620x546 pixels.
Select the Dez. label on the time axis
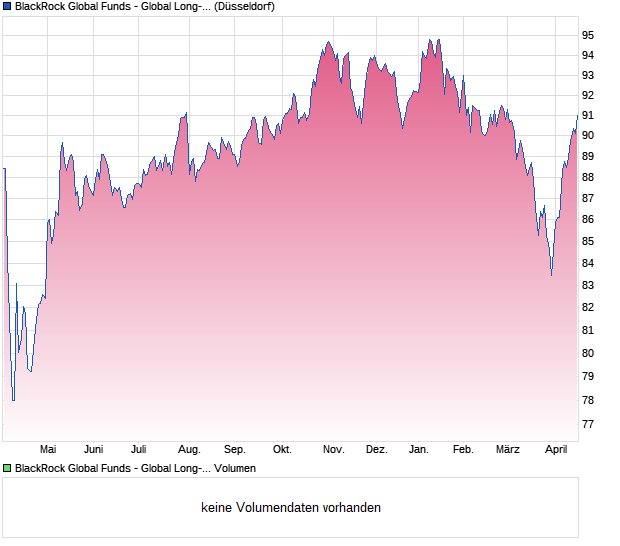pos(376,449)
